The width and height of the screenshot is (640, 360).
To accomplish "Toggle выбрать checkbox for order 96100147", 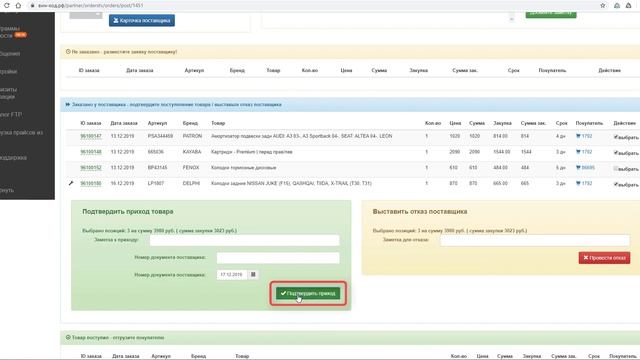I will pos(616,137).
